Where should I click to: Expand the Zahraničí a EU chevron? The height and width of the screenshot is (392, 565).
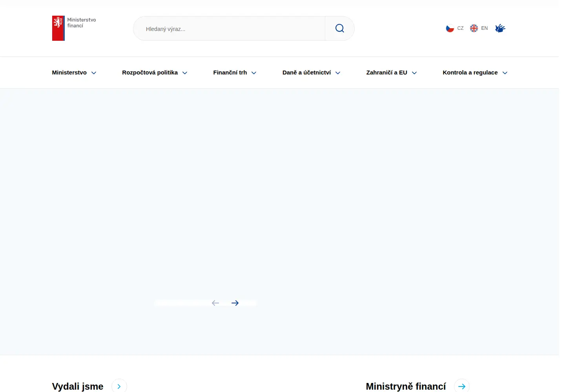414,73
